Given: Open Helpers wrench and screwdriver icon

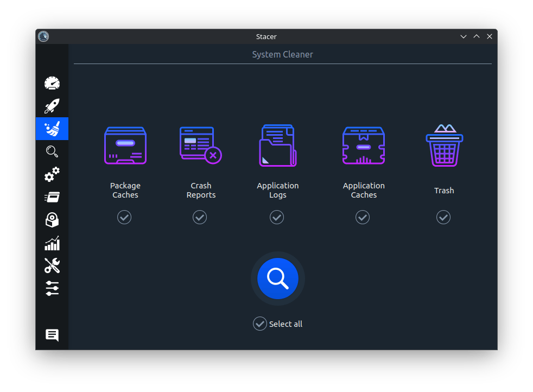Looking at the screenshot, I should point(52,265).
